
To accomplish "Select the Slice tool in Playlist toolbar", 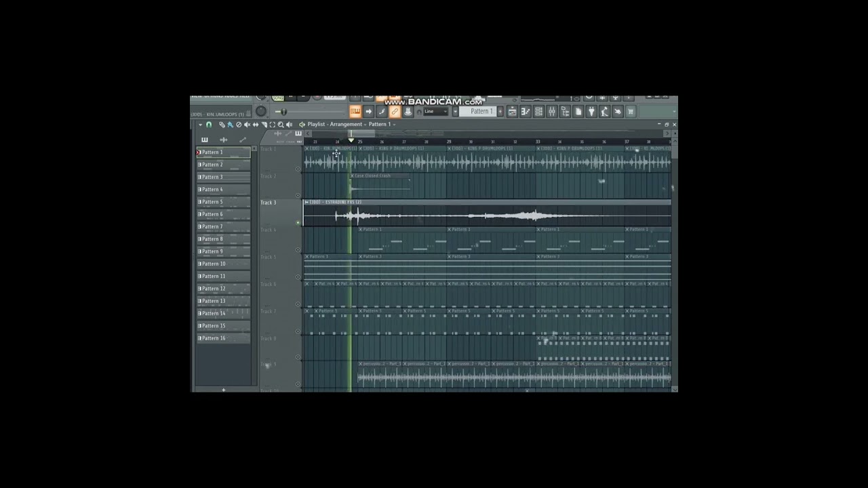I will (x=264, y=125).
